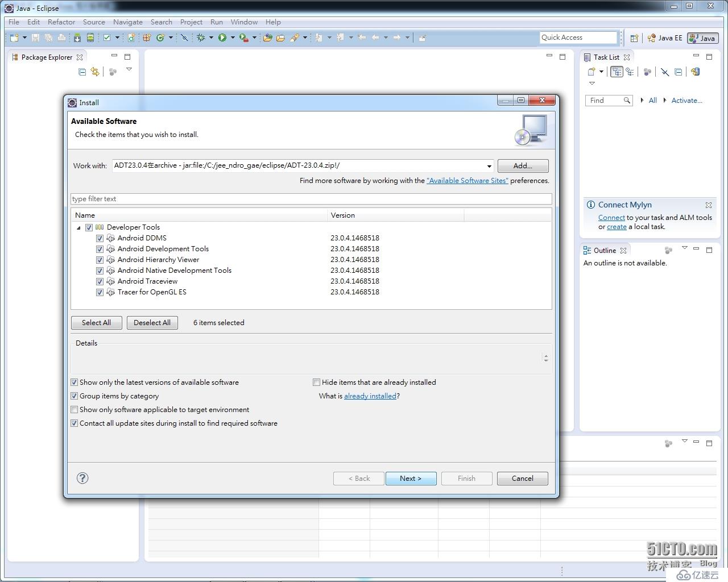Screen dimensions: 728x582
Task: Click the Save toolbar icon
Action: coord(35,38)
